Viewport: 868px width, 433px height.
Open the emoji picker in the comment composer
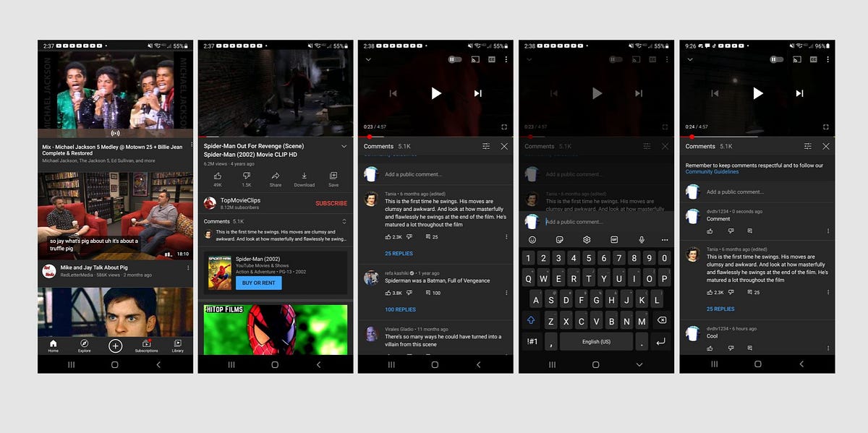[x=533, y=239]
